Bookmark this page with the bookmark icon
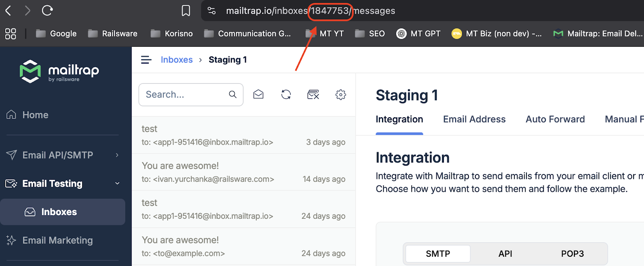This screenshot has width=644, height=266. pos(186,10)
